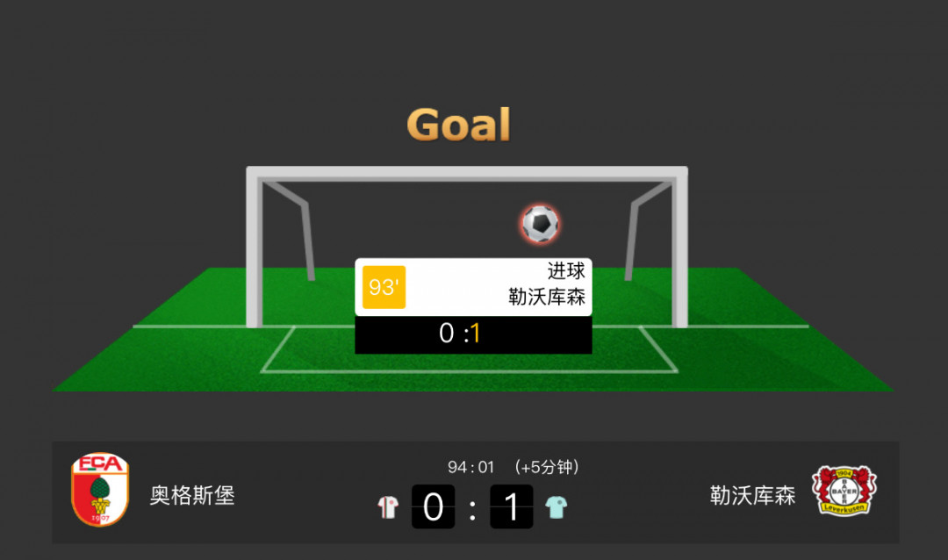Click the 94:01 match clock
Viewport: 948px width, 560px height.
pyautogui.click(x=471, y=468)
